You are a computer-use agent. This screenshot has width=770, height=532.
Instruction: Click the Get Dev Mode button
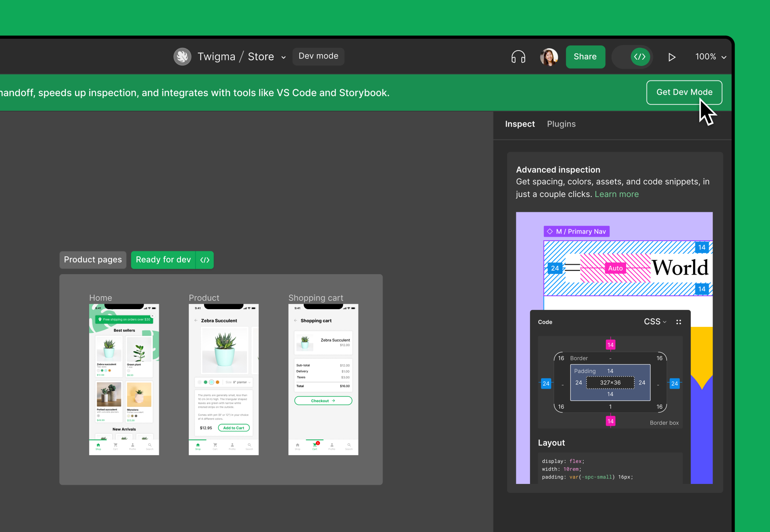[684, 92]
